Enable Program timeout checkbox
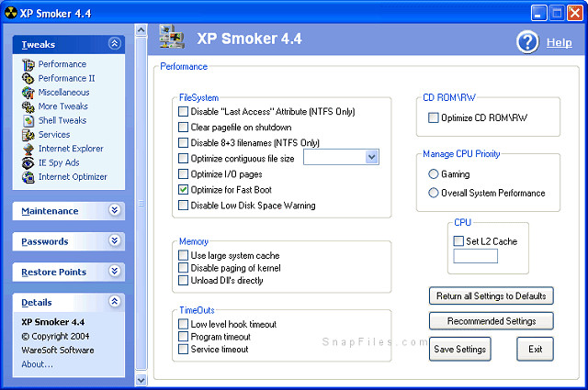588x390 pixels. (183, 337)
